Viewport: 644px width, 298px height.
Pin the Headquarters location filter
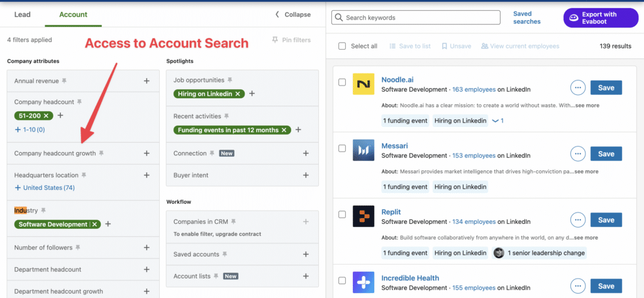pyautogui.click(x=84, y=175)
